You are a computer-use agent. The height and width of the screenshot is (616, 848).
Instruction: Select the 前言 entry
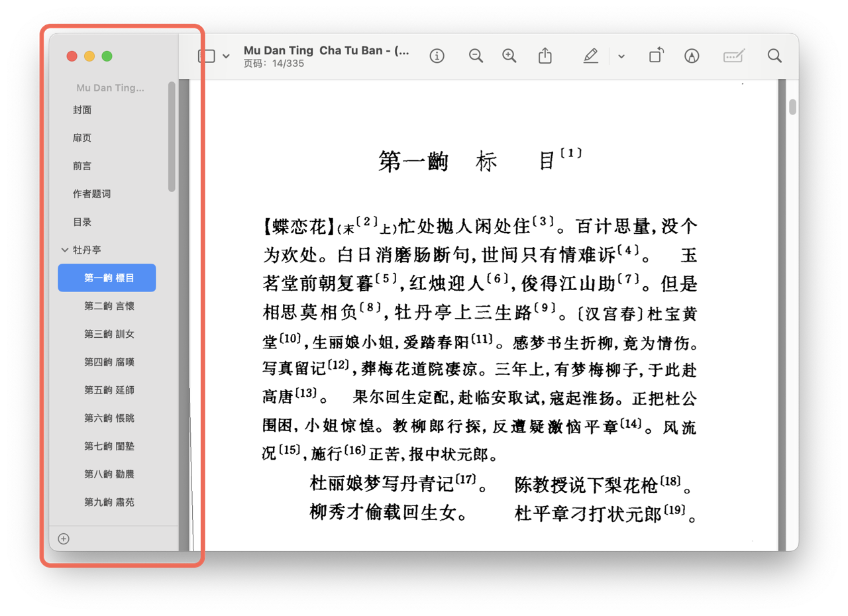tap(82, 166)
